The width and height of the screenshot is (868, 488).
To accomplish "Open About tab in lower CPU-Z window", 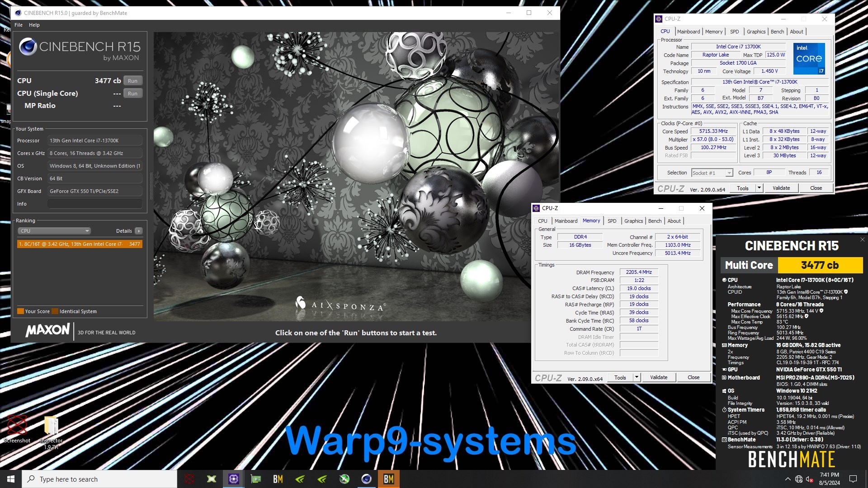I will 674,221.
